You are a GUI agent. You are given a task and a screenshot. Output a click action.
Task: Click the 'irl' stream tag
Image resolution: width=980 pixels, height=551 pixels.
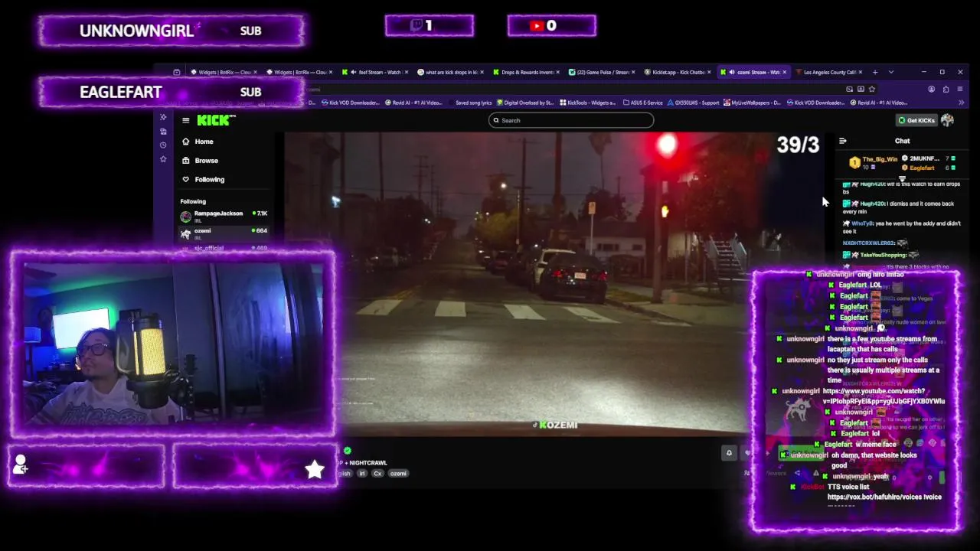(362, 473)
